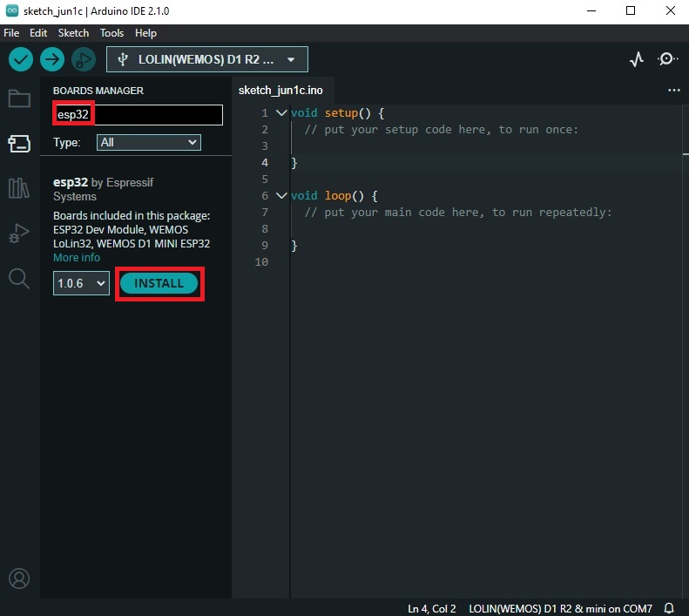Open the Edit menu
Viewport: 689px width, 616px height.
point(38,33)
